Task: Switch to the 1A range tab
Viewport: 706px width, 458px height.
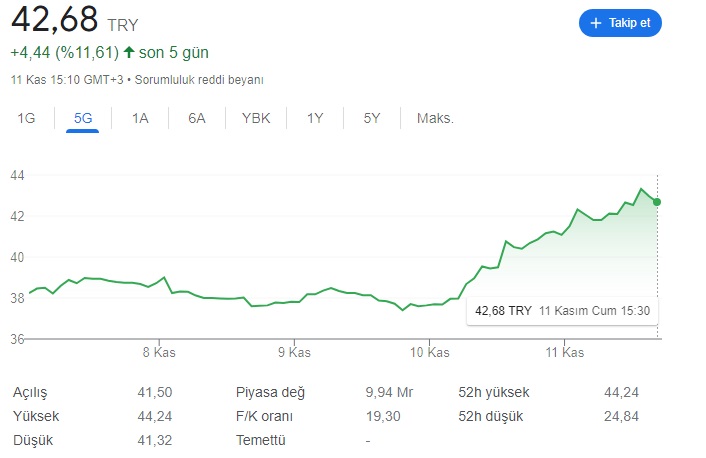Action: click(140, 118)
